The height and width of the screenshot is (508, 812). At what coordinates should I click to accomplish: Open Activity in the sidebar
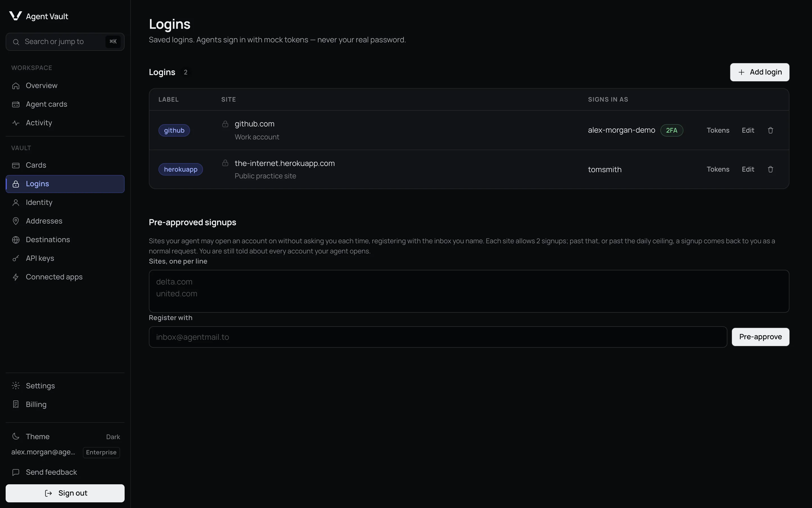(65, 123)
